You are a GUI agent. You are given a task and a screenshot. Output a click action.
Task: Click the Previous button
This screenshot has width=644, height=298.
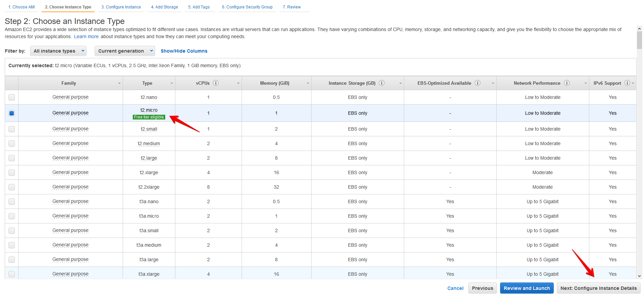(482, 288)
